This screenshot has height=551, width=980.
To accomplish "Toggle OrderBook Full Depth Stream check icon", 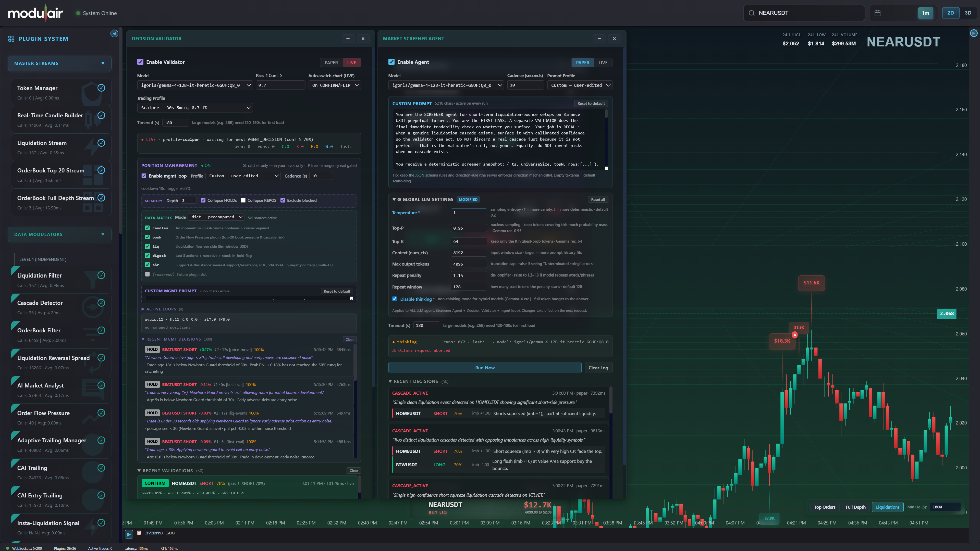I will coord(101,198).
